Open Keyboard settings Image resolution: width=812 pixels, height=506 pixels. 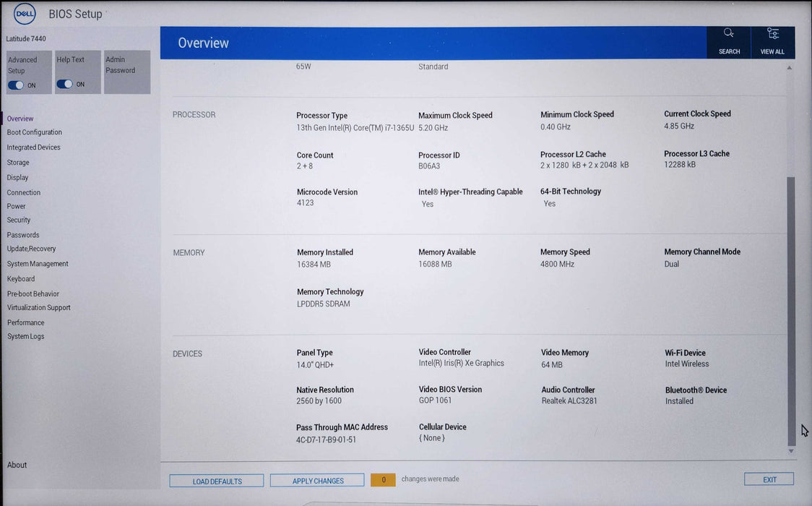21,278
